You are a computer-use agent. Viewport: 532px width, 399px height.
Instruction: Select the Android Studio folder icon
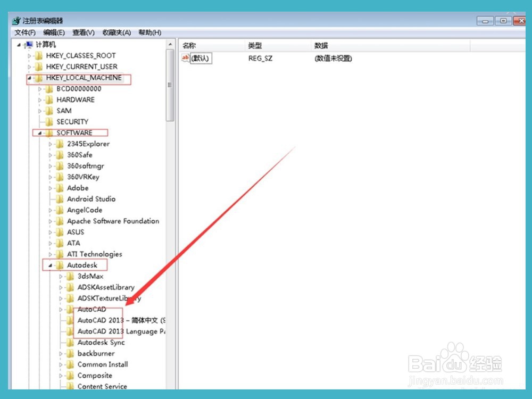[60, 199]
